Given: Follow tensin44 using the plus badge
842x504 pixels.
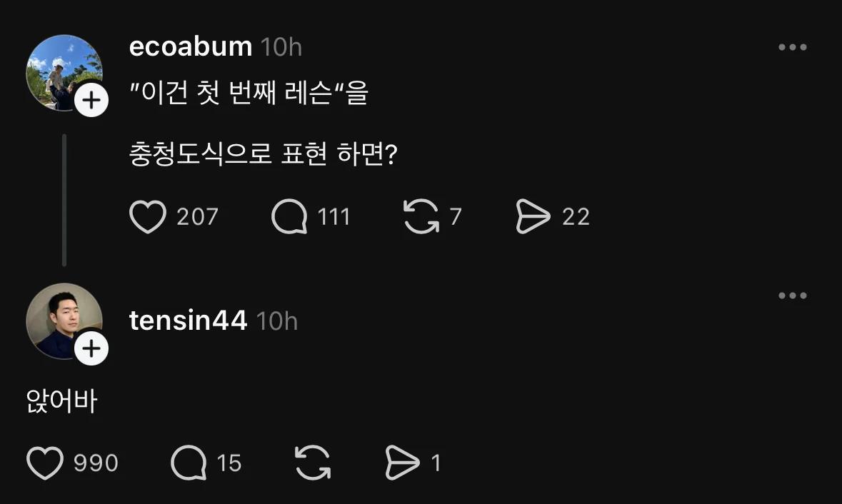Looking at the screenshot, I should (91, 349).
